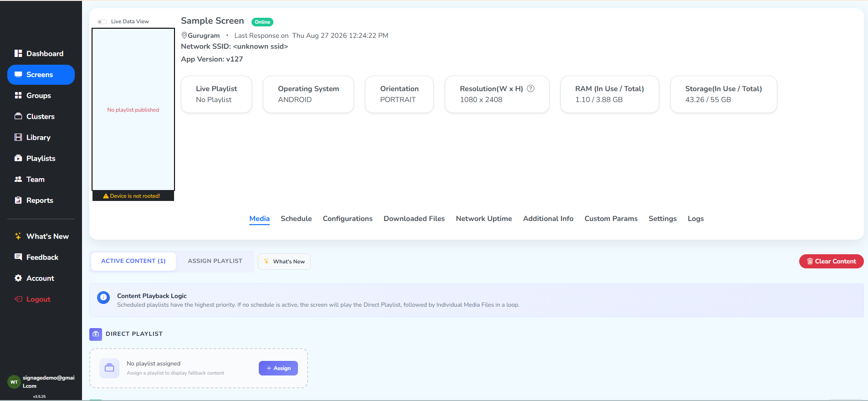This screenshot has width=868, height=401.
Task: Click the Live Playlist info card
Action: [216, 94]
